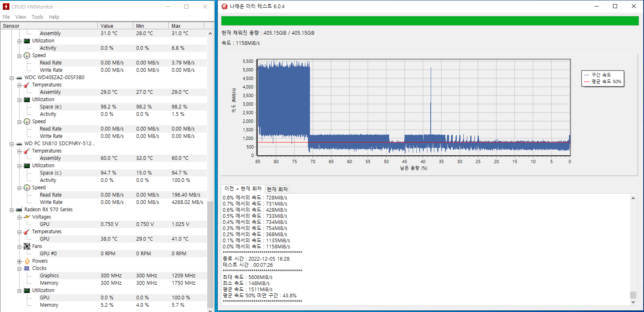Viewport: 644px width, 312px height.
Task: Switch to the 현재 회차 tab
Action: point(277,189)
